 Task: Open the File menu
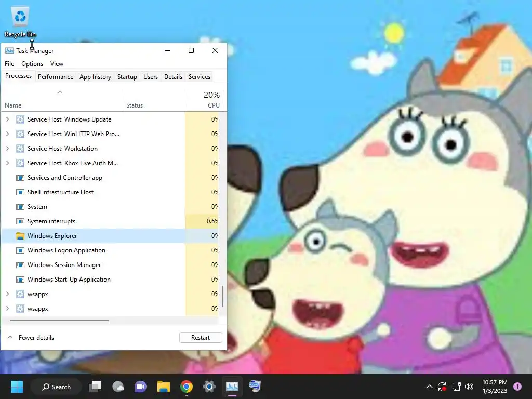click(9, 64)
